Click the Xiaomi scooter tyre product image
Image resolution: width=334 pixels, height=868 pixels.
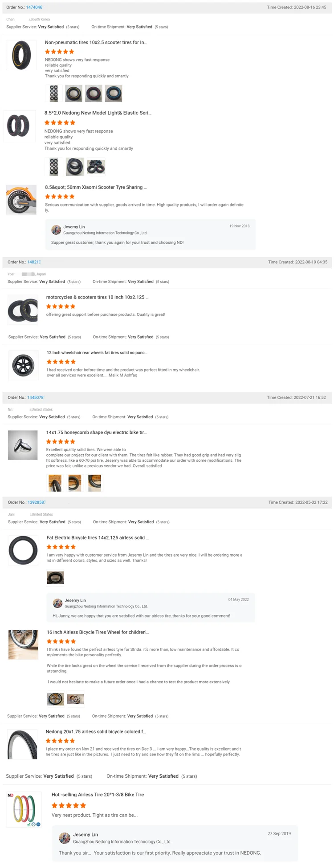click(21, 200)
